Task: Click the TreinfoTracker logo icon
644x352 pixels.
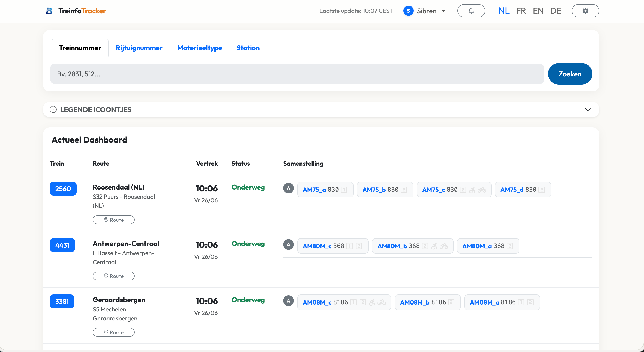Action: [49, 11]
